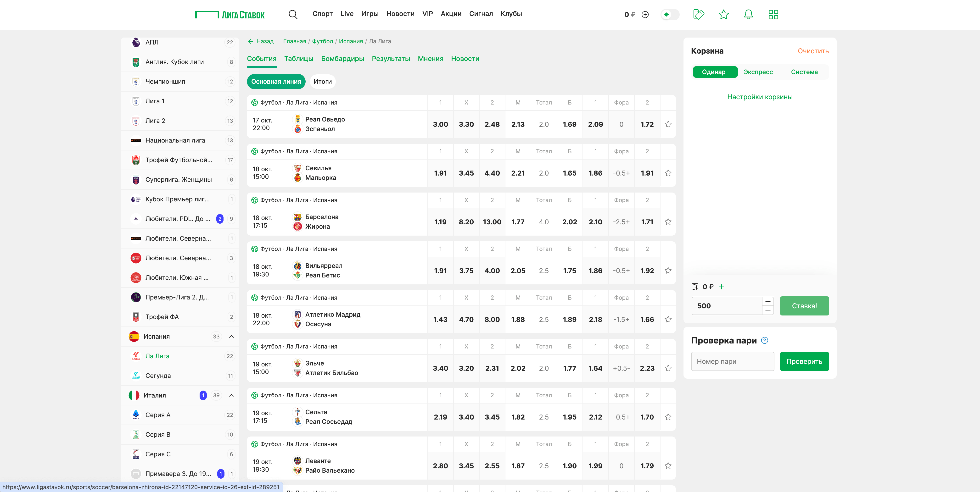
Task: Switch to the Таблицы tab
Action: [x=299, y=59]
